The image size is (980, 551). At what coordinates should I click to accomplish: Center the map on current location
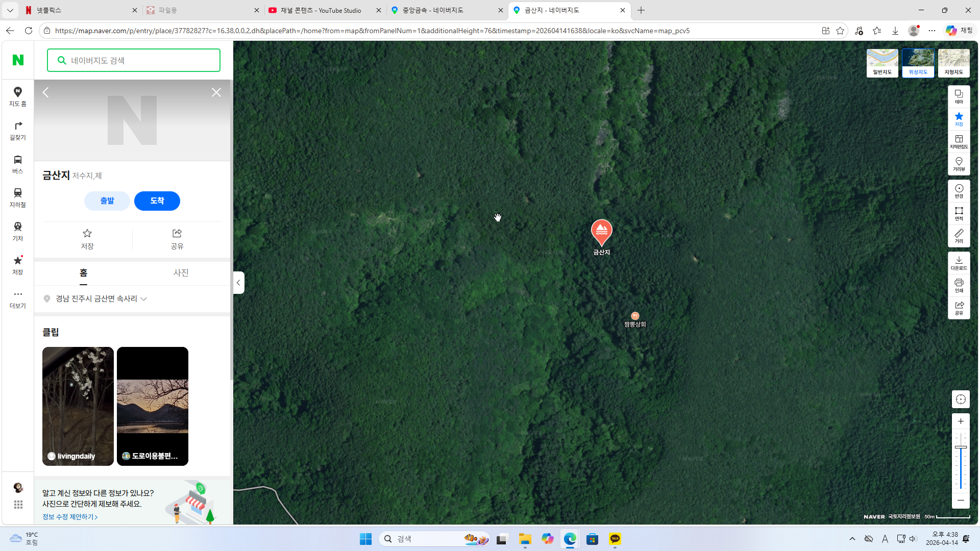click(961, 399)
